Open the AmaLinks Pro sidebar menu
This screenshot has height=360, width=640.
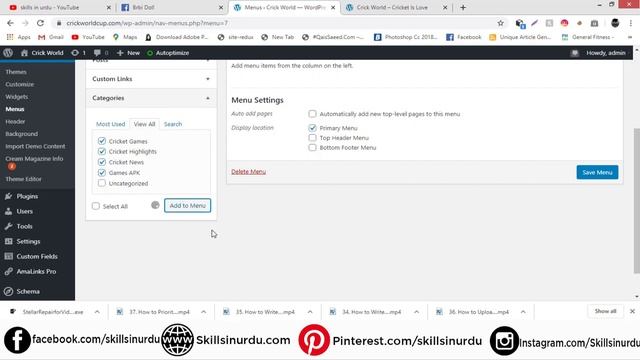tap(36, 271)
